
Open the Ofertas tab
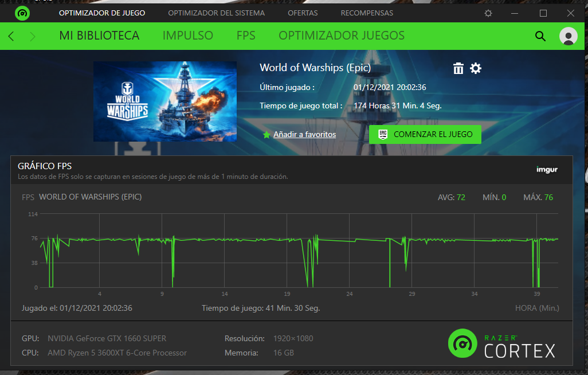click(303, 13)
